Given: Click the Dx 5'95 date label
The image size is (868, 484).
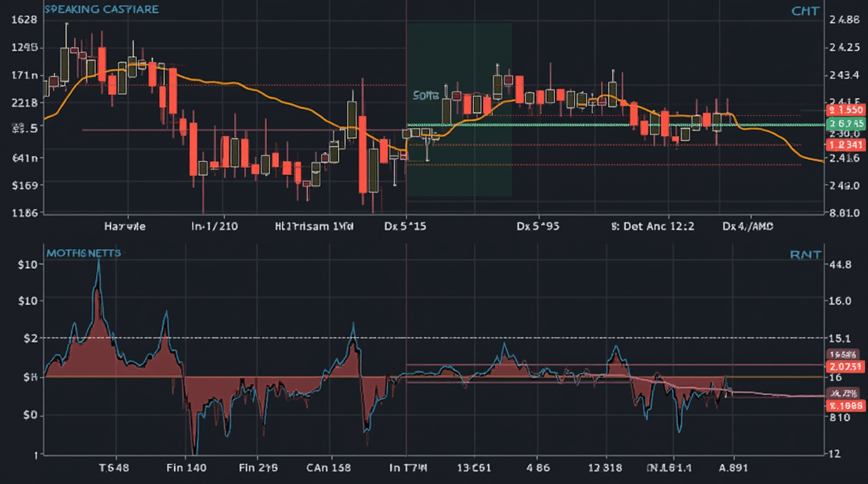Looking at the screenshot, I should point(538,226).
